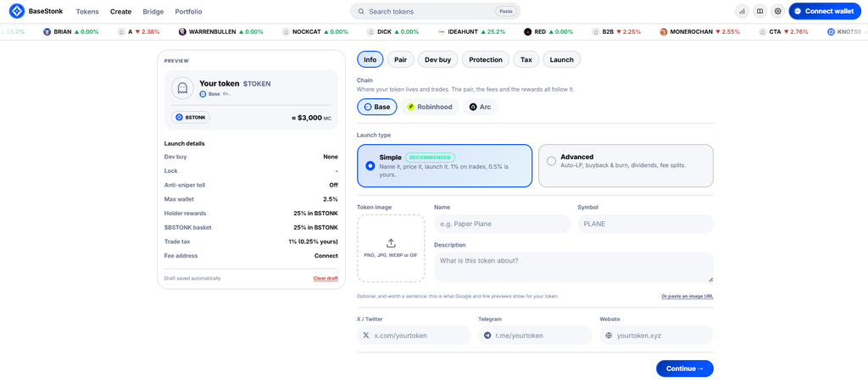Screen dimensions: 868x383
Task: Click the Continue button
Action: coord(685,369)
